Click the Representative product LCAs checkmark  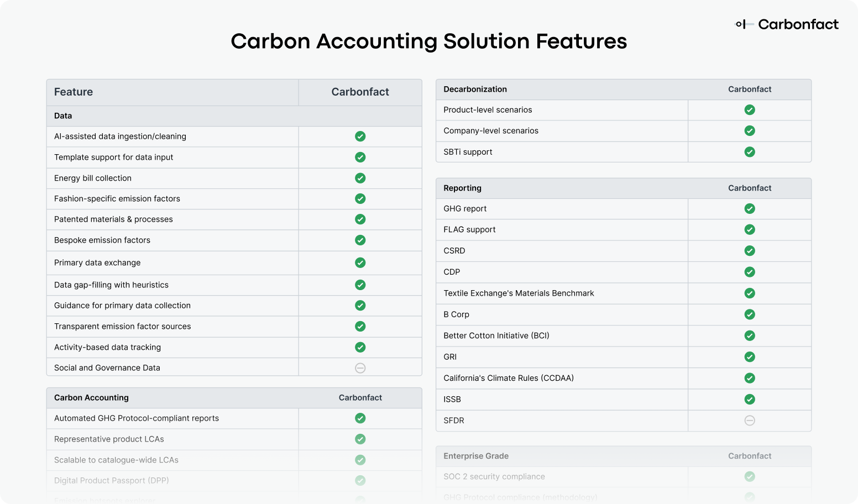[x=360, y=439]
